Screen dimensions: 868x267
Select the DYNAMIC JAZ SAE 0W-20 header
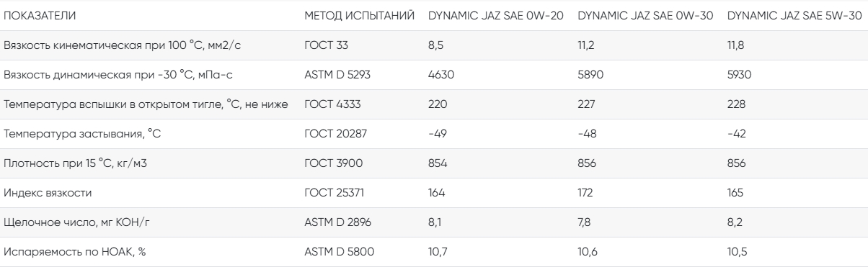pos(497,14)
